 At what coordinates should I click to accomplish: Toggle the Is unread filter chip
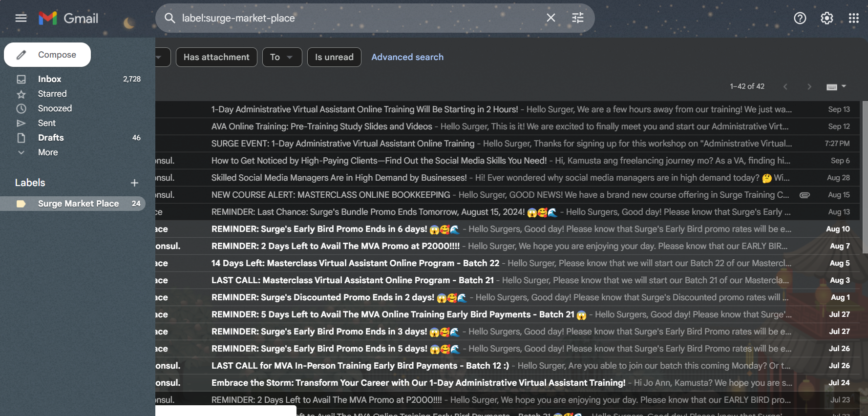tap(334, 57)
